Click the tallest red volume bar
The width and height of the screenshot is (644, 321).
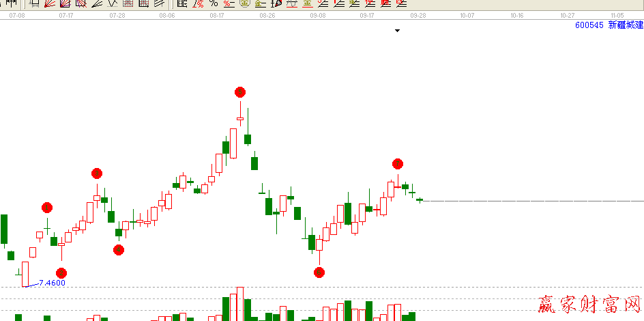tap(239, 304)
